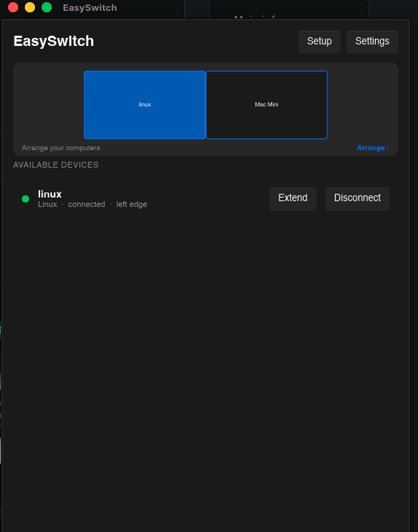Image resolution: width=418 pixels, height=532 pixels.
Task: Close the EasySwitch window with red button
Action: coord(13,7)
